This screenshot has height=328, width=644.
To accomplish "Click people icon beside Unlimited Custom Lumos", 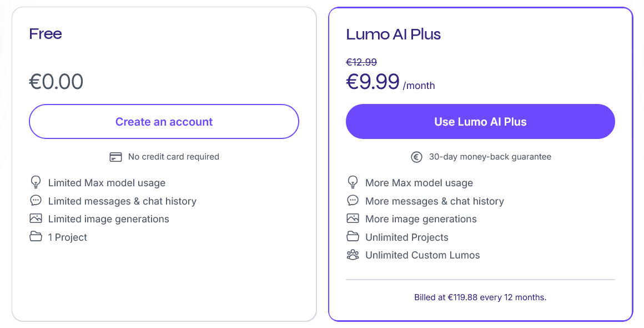I will coord(353,255).
